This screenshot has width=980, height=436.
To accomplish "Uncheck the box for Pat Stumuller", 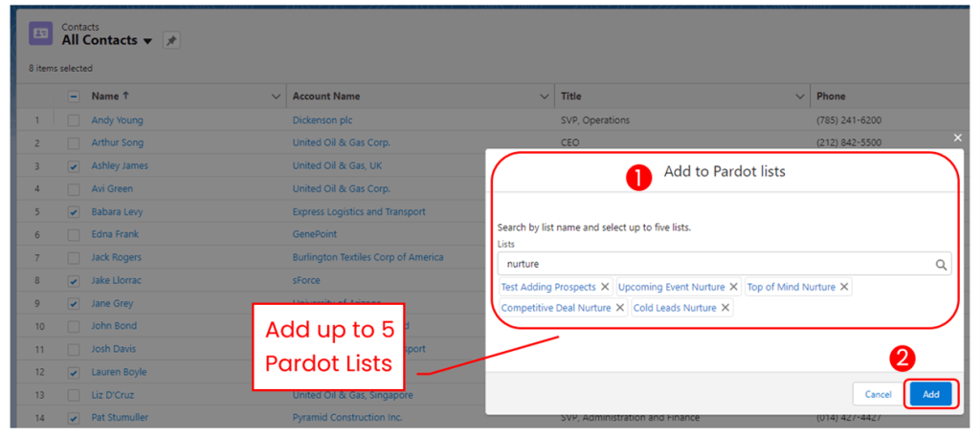I will tap(74, 418).
